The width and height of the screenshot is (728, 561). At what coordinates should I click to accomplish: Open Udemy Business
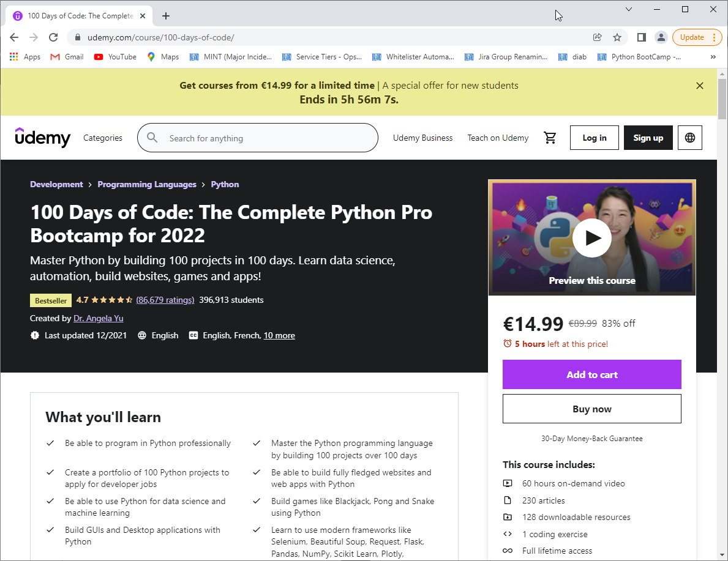422,138
